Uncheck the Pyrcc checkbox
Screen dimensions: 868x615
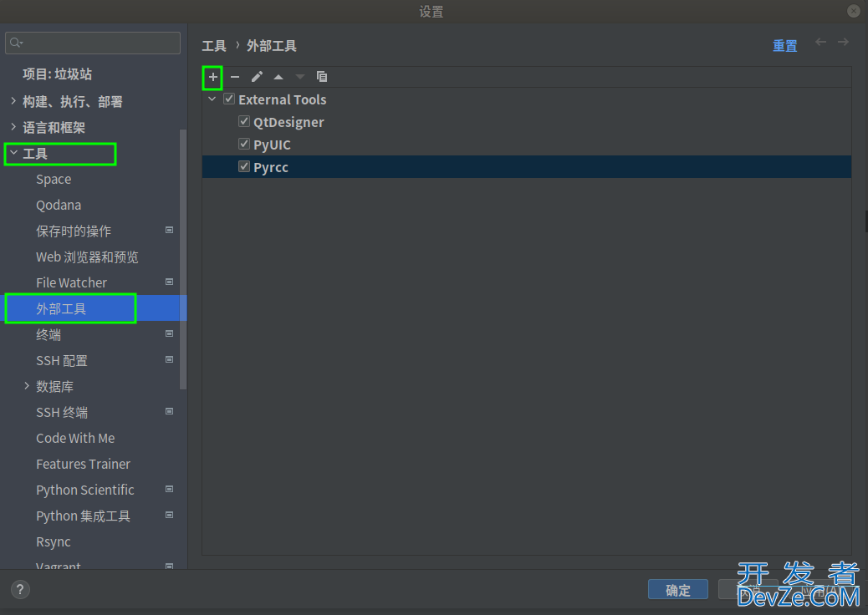click(x=244, y=166)
